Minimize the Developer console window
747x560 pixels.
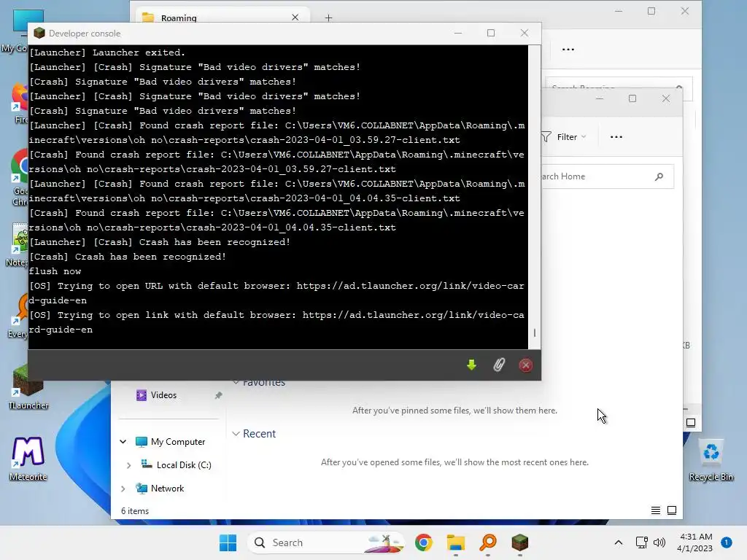click(x=458, y=33)
